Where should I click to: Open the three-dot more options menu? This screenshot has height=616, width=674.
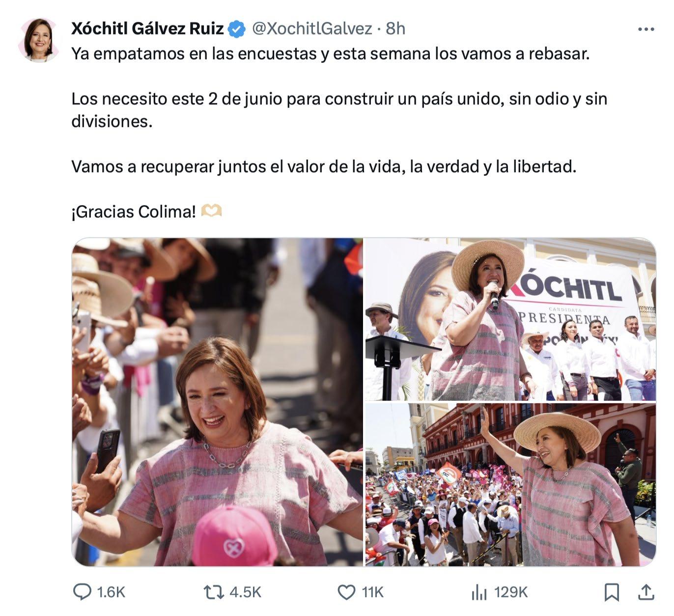(646, 29)
